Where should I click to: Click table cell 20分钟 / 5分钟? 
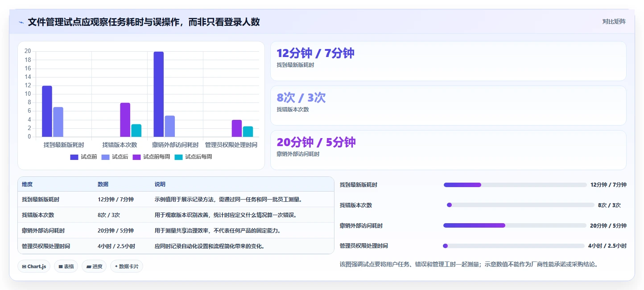[116, 230]
